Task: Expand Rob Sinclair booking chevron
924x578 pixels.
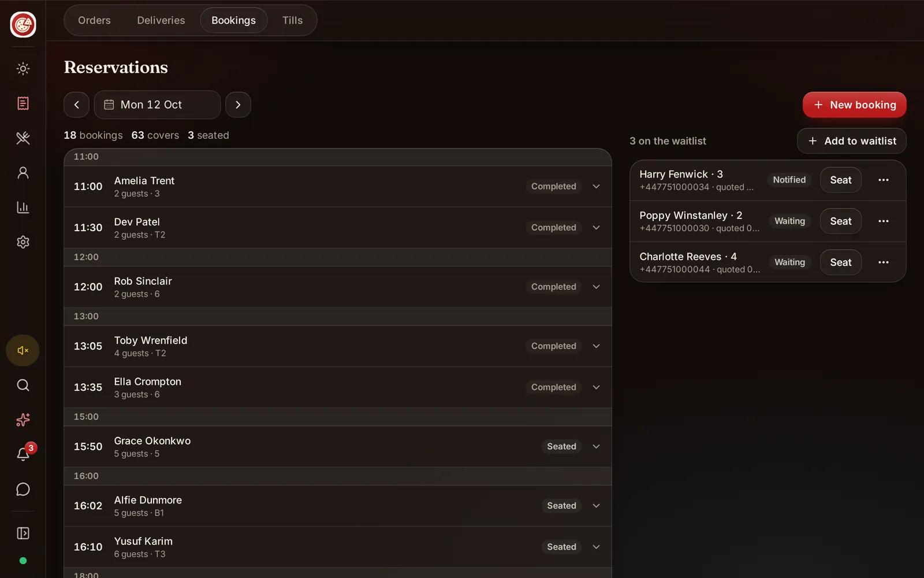Action: (x=597, y=287)
